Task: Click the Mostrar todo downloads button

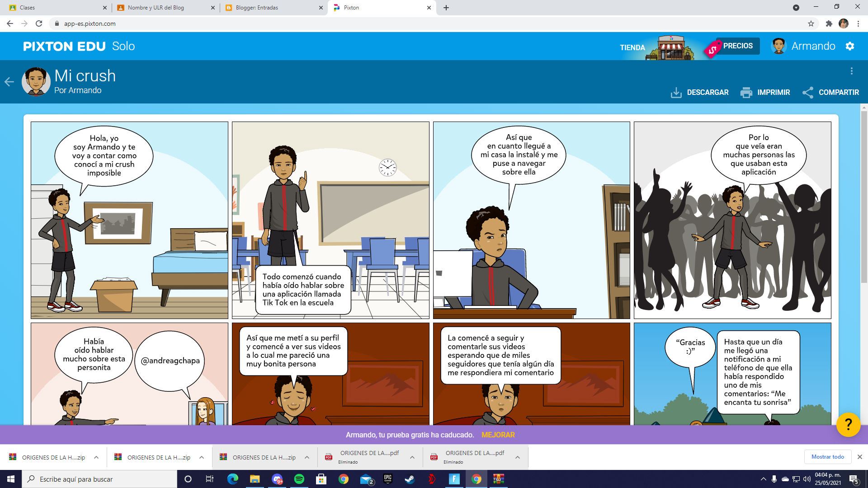Action: 827,457
